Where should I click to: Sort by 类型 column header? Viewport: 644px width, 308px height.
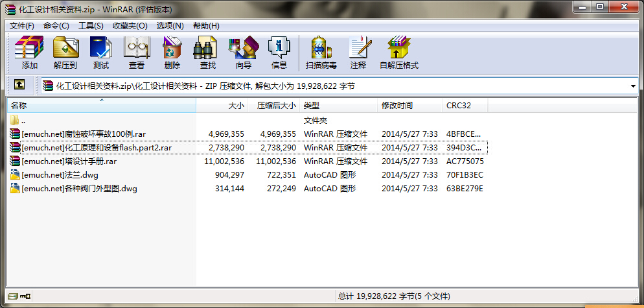click(x=338, y=106)
